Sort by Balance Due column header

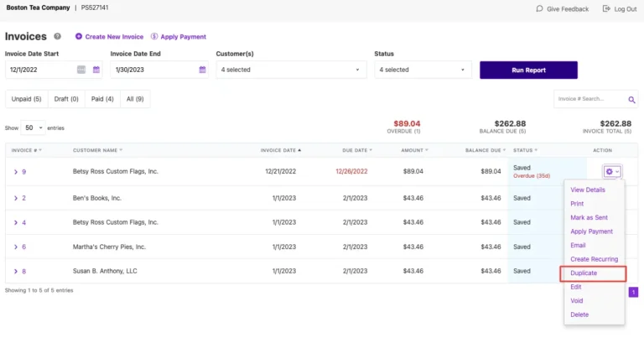(x=485, y=150)
